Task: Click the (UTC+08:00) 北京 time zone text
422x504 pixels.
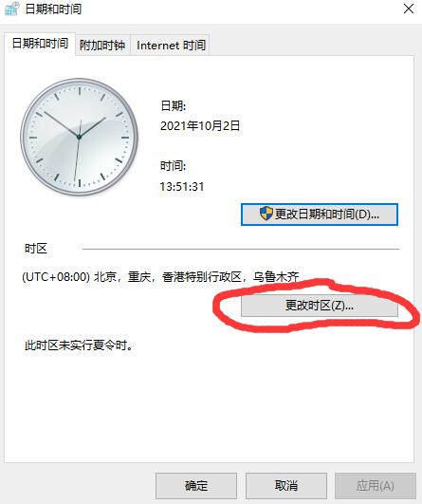Action: 160,277
